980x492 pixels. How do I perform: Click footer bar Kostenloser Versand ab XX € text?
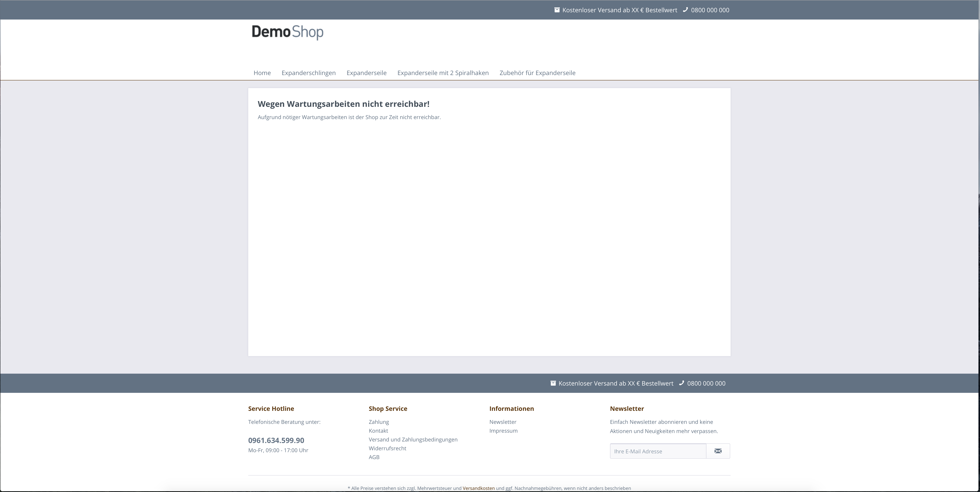coord(616,383)
